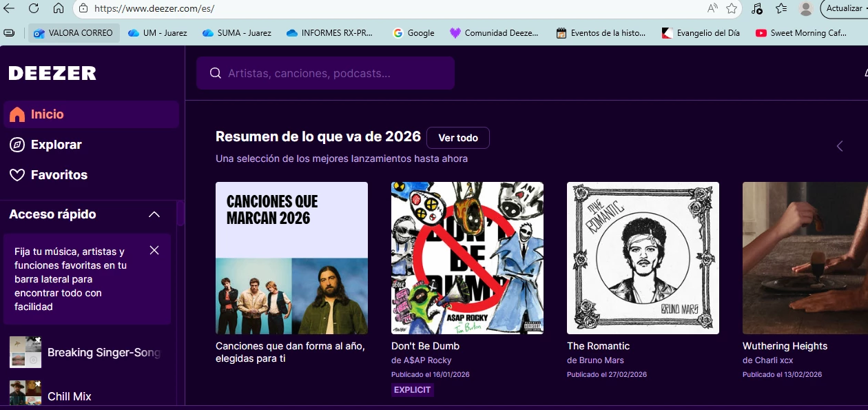Open the Charli xcx artist link
This screenshot has height=410, width=868.
pos(774,360)
